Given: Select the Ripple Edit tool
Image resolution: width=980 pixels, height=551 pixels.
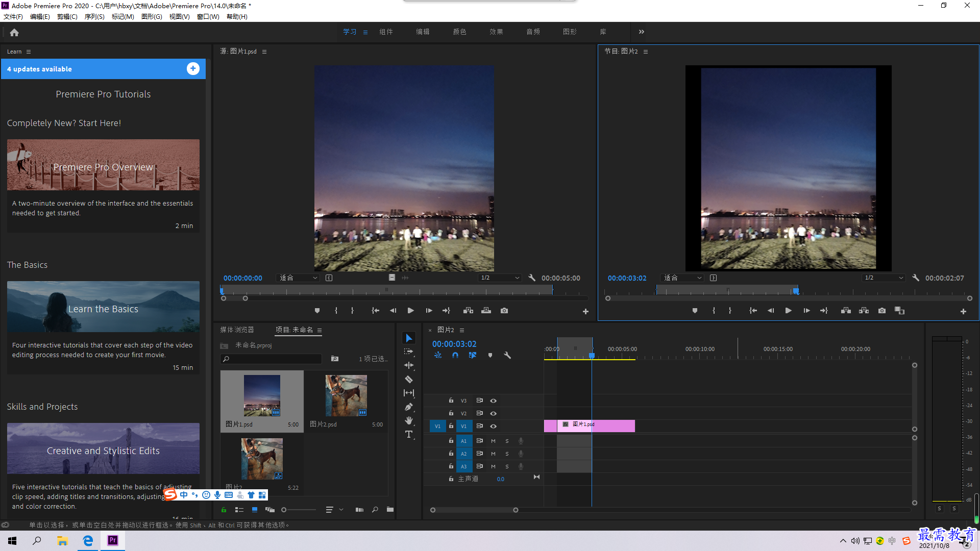Looking at the screenshot, I should point(409,365).
